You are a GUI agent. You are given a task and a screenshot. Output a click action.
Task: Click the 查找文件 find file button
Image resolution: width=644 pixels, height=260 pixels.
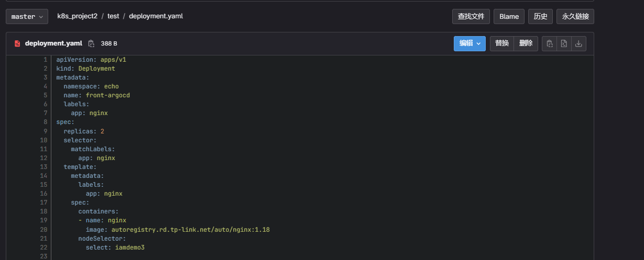click(x=471, y=17)
